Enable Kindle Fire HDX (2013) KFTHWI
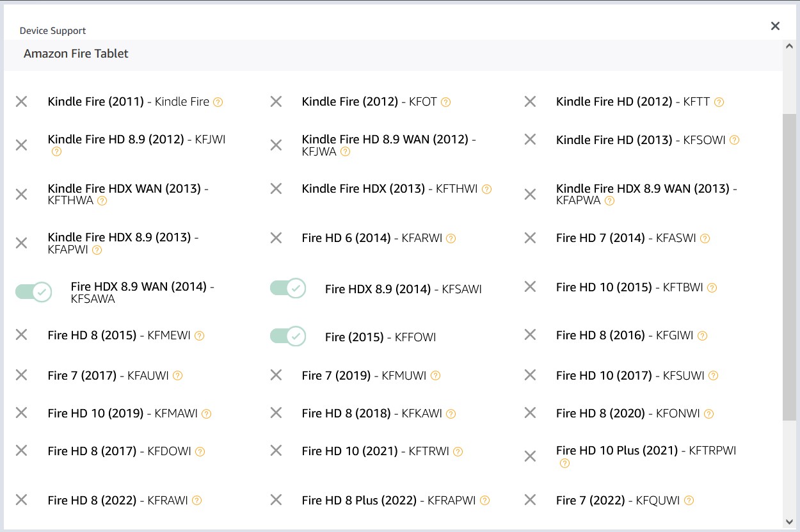 point(276,188)
